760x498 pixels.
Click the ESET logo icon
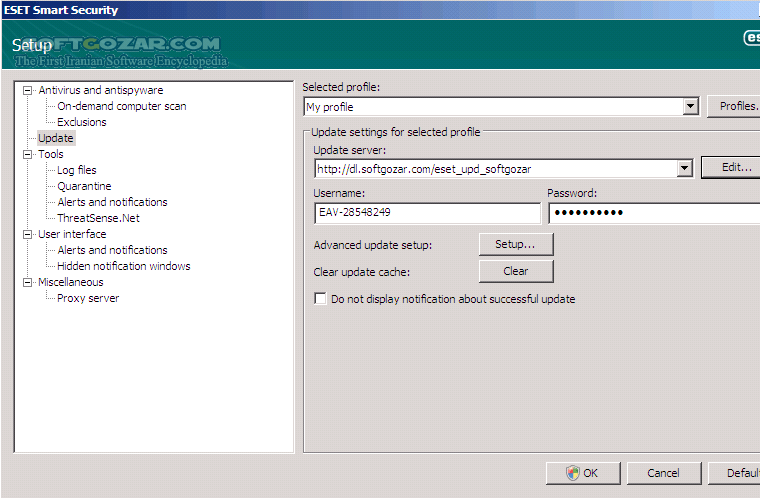tap(752, 37)
